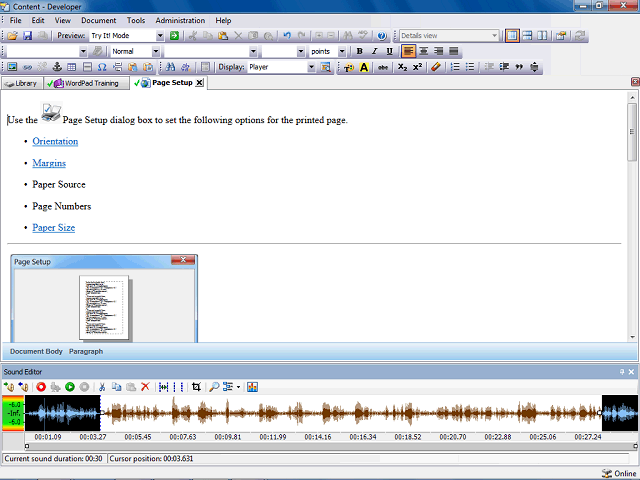Follow the Orientation link
640x480 pixels.
pos(55,141)
